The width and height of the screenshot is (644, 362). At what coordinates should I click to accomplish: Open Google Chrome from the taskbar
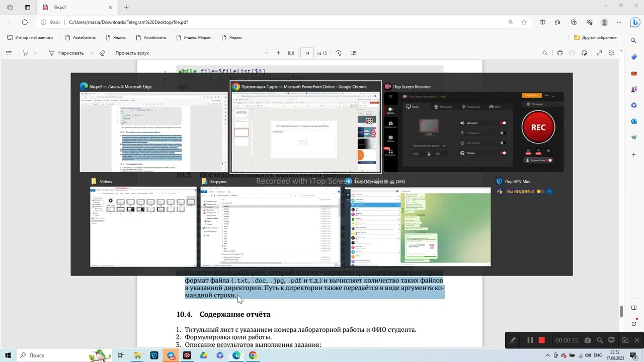pyautogui.click(x=253, y=355)
